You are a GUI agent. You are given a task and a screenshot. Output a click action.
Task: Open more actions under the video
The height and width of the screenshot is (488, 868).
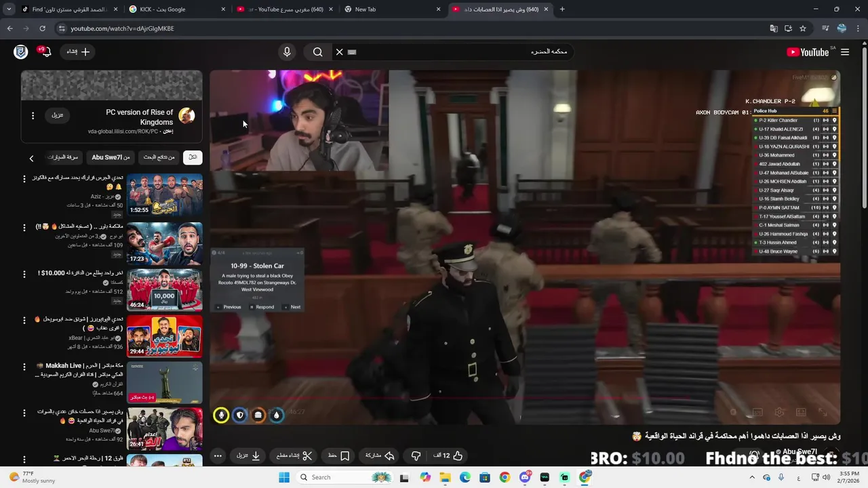click(218, 455)
